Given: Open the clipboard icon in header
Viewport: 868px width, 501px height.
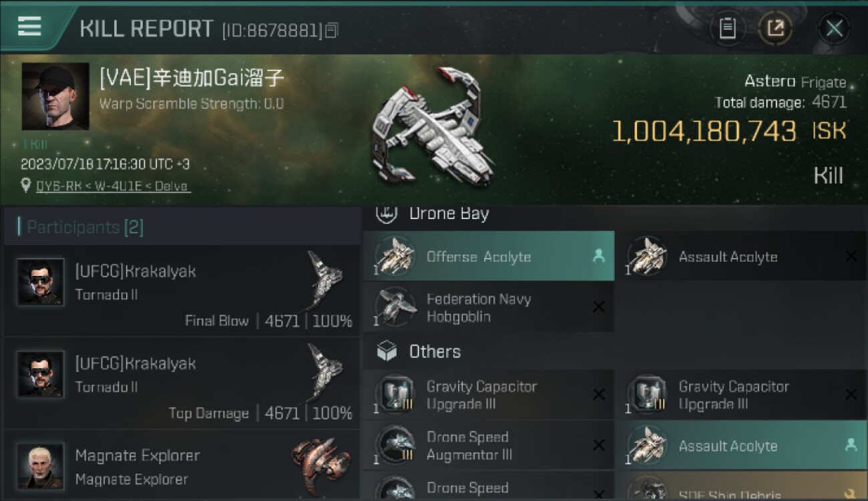Looking at the screenshot, I should (727, 28).
